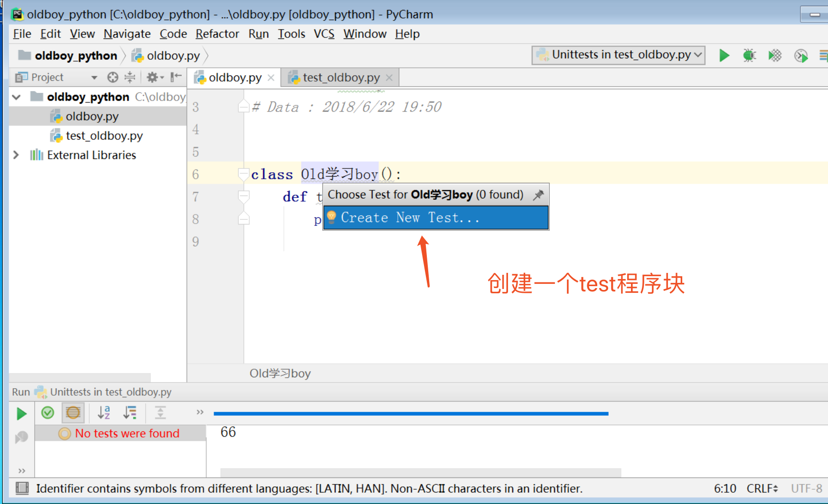
Task: Expand External Libraries node
Action: [x=16, y=155]
